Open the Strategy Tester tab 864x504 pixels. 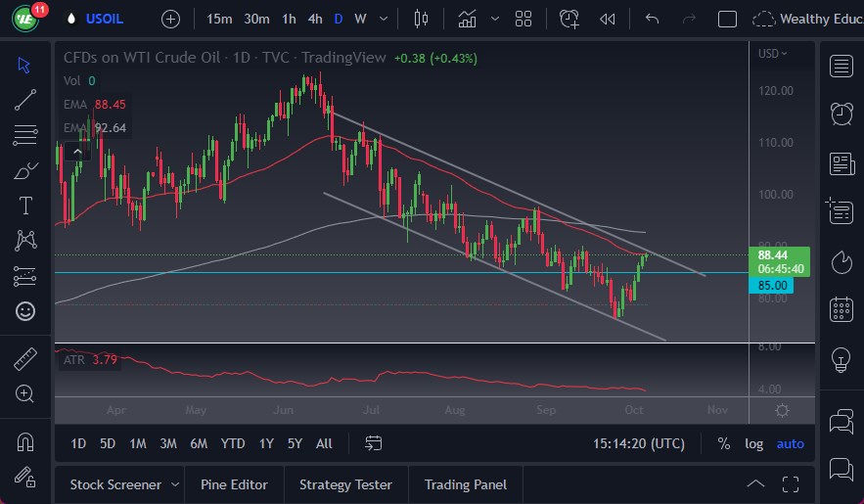345,484
